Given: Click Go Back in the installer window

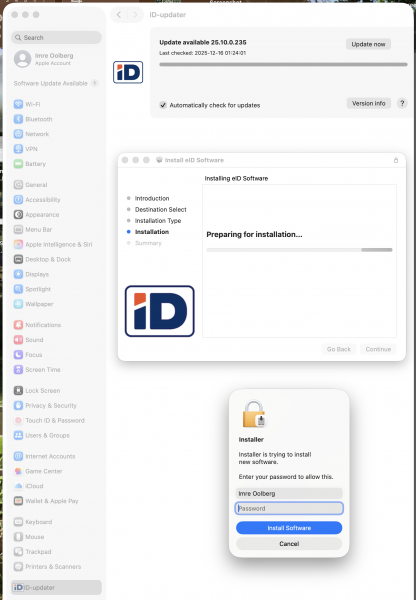Looking at the screenshot, I should click(339, 349).
